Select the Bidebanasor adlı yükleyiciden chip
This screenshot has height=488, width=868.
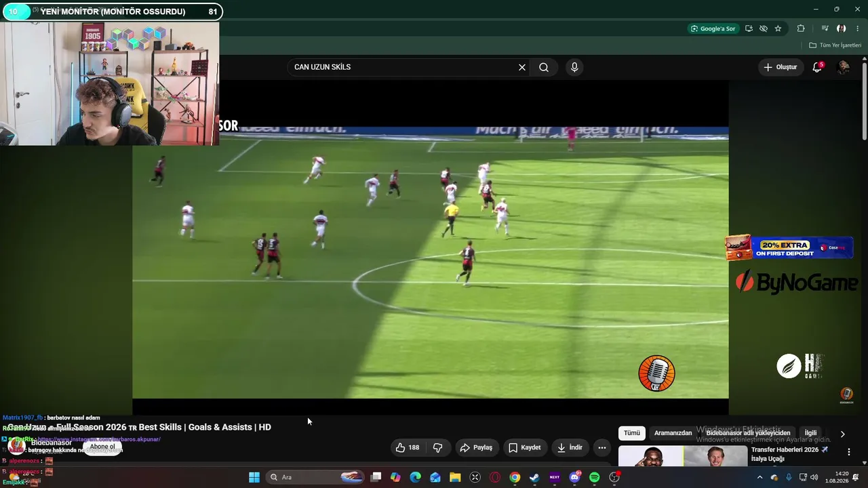(748, 433)
